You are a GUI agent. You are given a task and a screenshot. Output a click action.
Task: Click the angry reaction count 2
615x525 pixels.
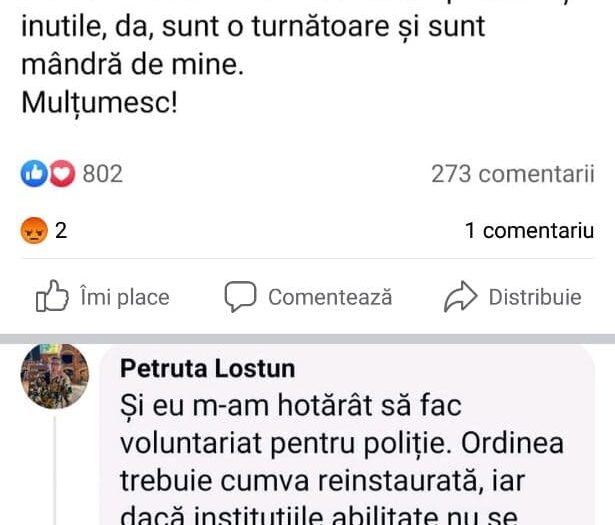click(61, 231)
